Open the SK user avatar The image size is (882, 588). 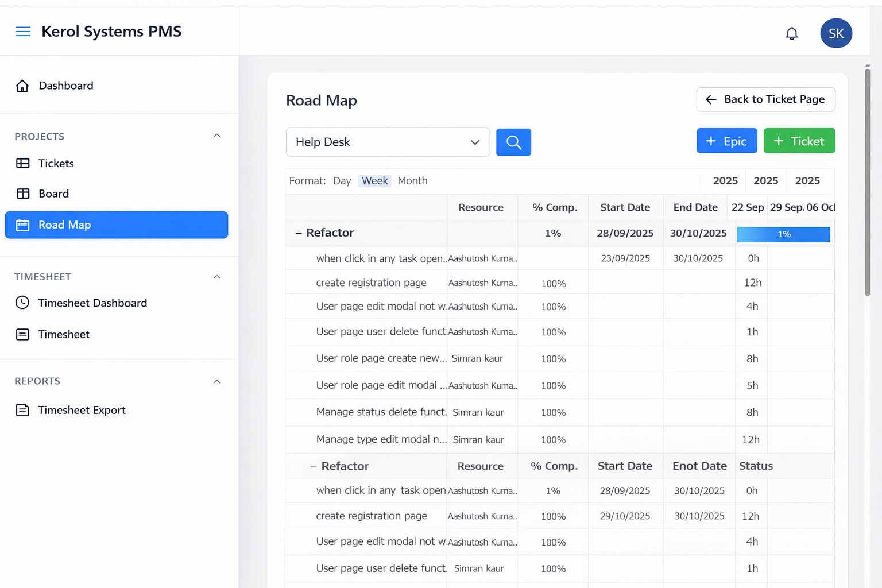(836, 33)
